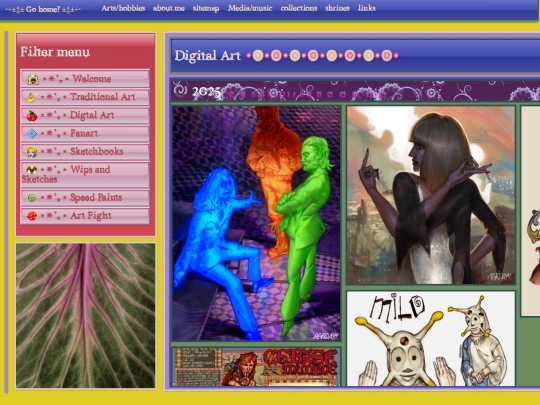The width and height of the screenshot is (540, 405).
Task: Select the Welcome filter button
Action: 85,79
